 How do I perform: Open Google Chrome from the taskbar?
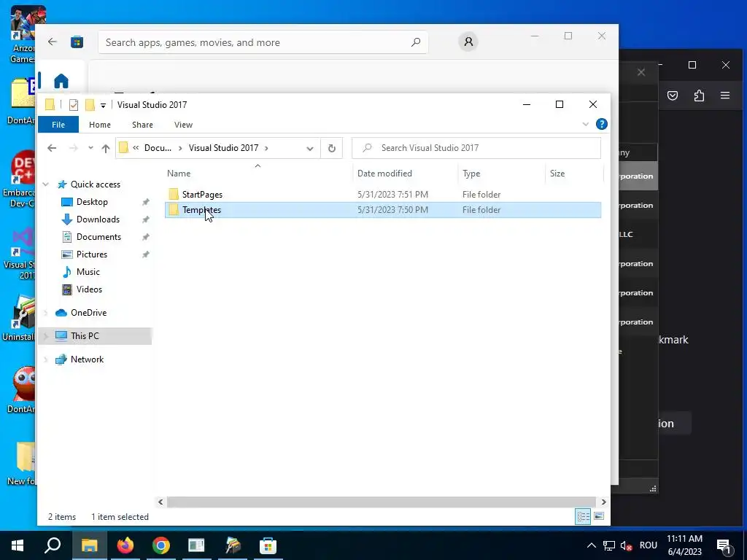pos(161,545)
